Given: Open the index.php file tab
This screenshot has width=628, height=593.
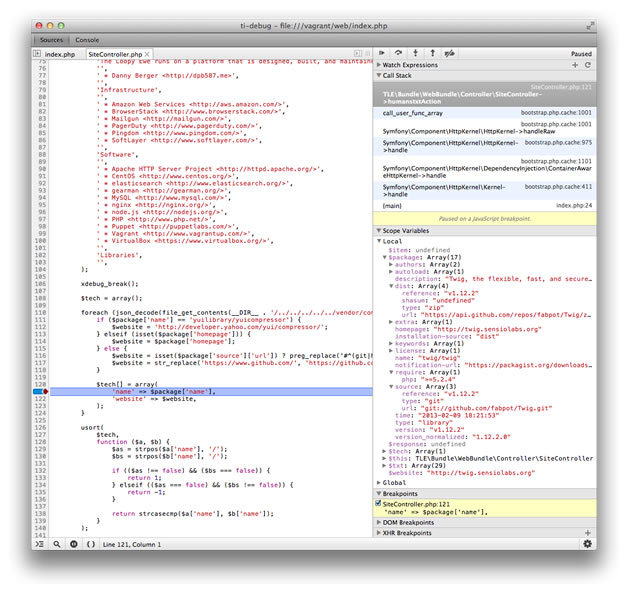Looking at the screenshot, I should click(x=60, y=53).
